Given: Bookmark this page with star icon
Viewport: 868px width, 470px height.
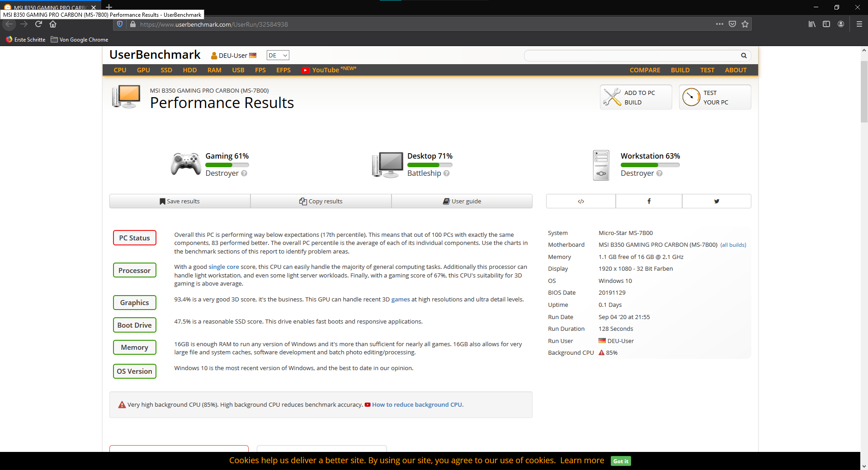Looking at the screenshot, I should pyautogui.click(x=745, y=24).
